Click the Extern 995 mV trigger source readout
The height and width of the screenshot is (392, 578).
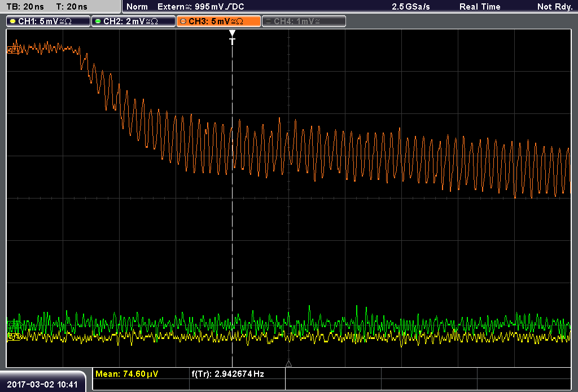pos(201,7)
